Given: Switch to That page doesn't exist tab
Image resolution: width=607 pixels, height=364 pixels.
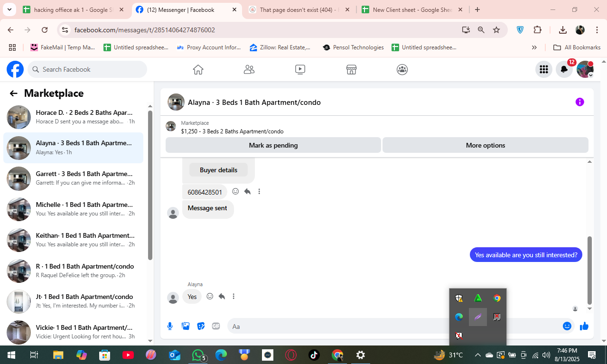Looking at the screenshot, I should coord(299,9).
